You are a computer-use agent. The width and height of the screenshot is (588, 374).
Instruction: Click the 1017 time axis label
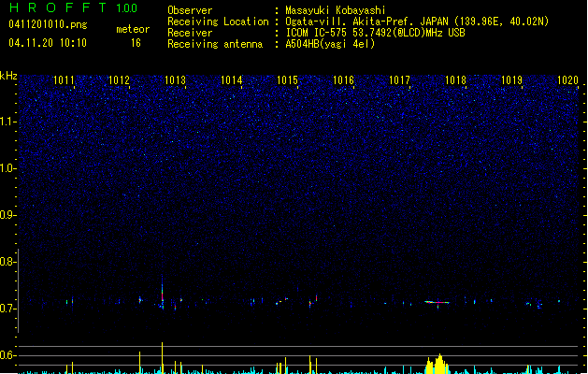point(399,80)
